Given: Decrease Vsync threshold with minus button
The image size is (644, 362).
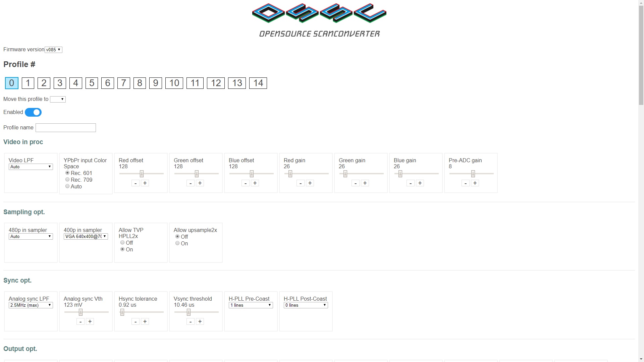Looking at the screenshot, I should pos(191,321).
